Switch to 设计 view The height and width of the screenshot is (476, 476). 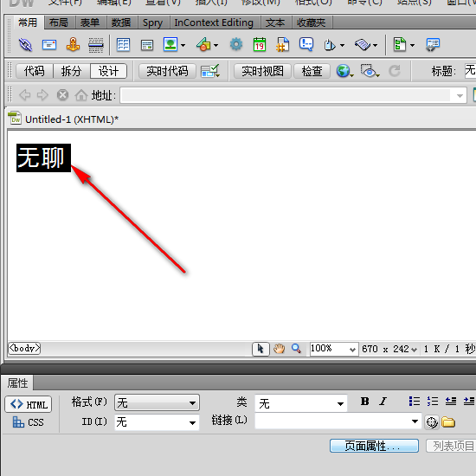click(x=108, y=71)
